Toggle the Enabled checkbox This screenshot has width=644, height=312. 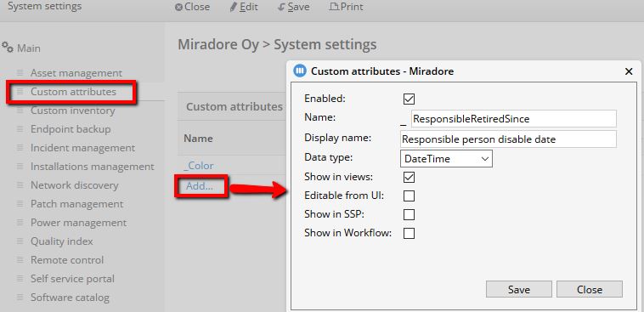coord(409,99)
